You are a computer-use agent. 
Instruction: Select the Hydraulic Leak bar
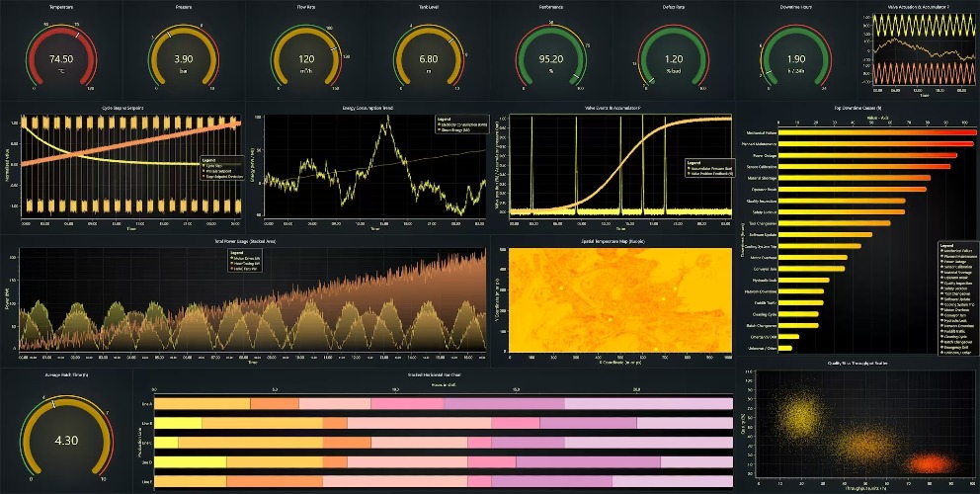(804, 281)
